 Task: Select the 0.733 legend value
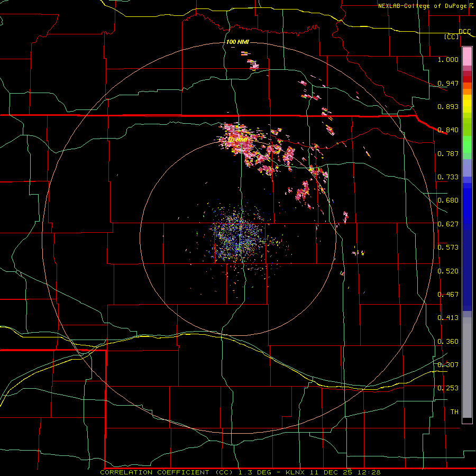tap(448, 177)
